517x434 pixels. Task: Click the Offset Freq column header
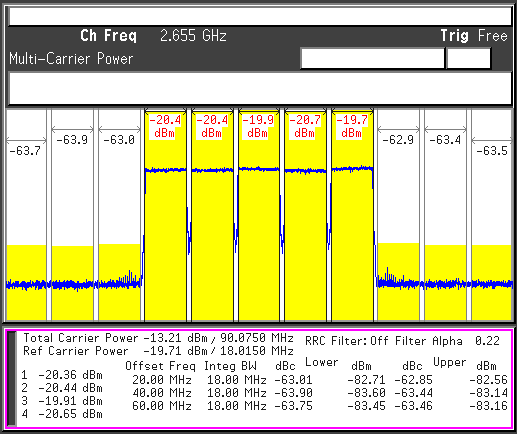(160, 366)
